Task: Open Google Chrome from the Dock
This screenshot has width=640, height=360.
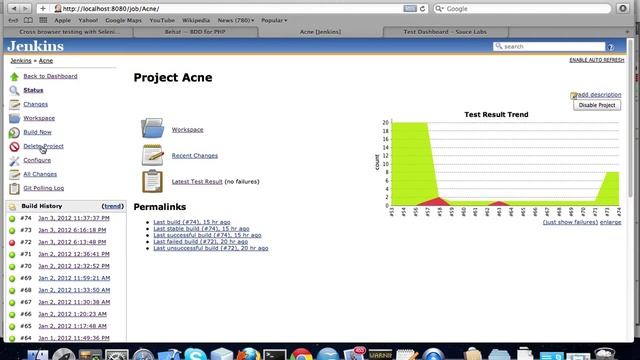Action: (301, 354)
